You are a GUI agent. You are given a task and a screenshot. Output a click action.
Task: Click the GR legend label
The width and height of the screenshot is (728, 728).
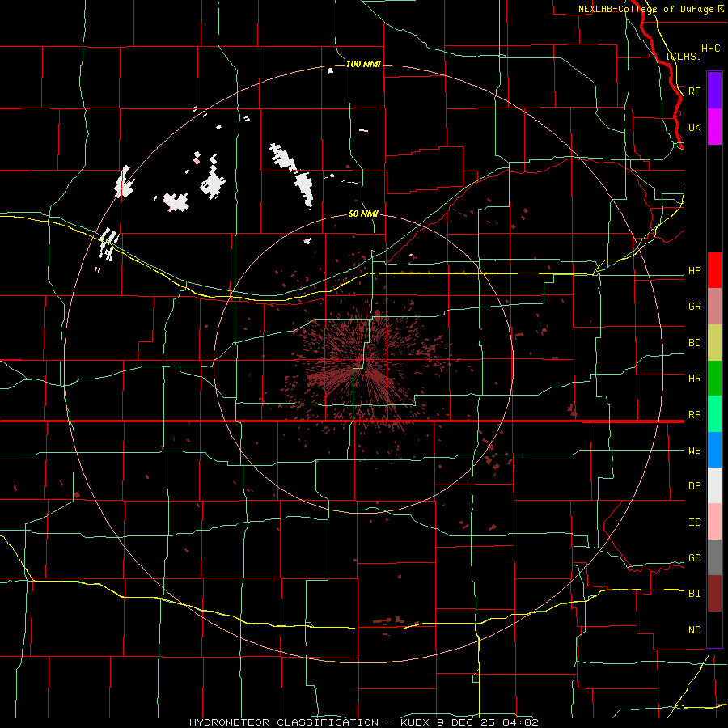tap(694, 307)
